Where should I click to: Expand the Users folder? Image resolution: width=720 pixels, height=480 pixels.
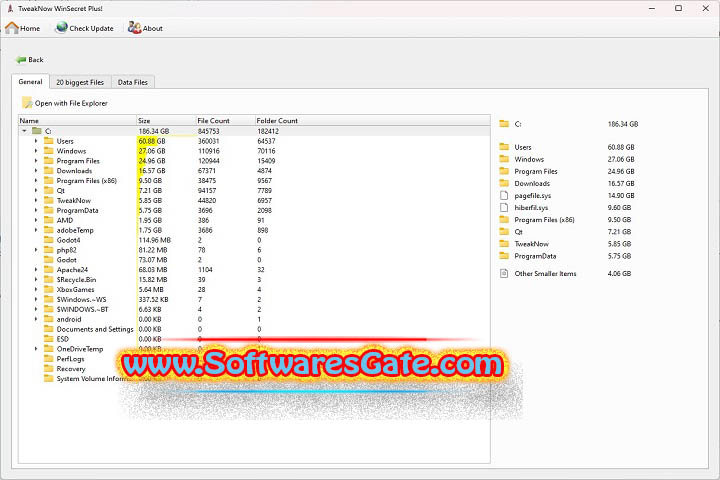click(36, 141)
